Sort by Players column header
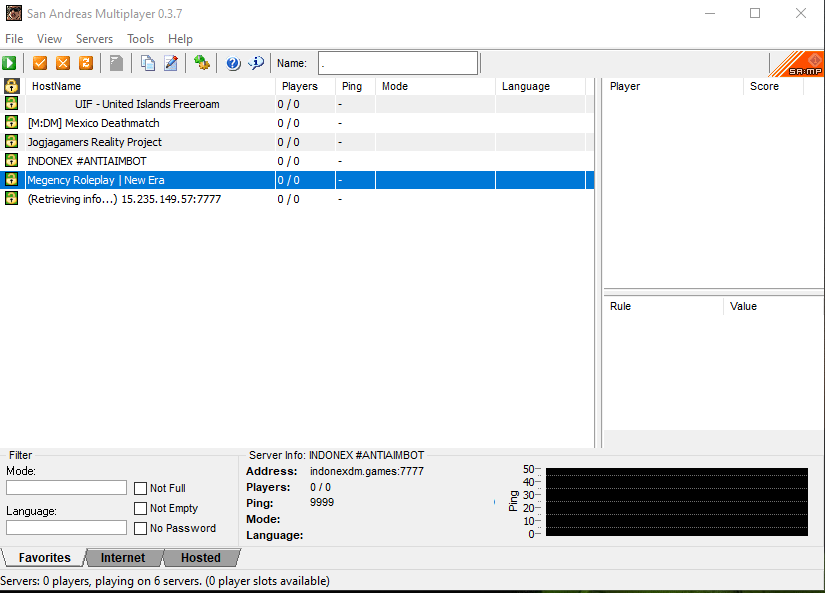The image size is (825, 593). pyautogui.click(x=306, y=86)
